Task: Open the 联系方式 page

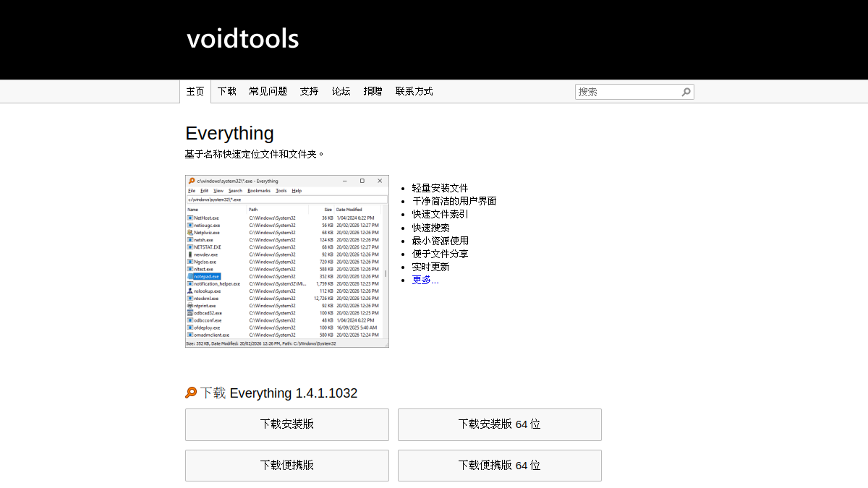Action: point(414,91)
